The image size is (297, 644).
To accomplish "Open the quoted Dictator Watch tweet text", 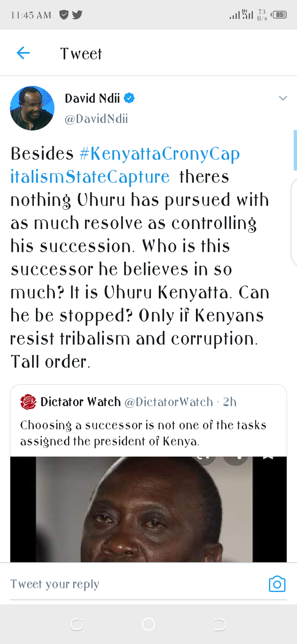I will 143,433.
